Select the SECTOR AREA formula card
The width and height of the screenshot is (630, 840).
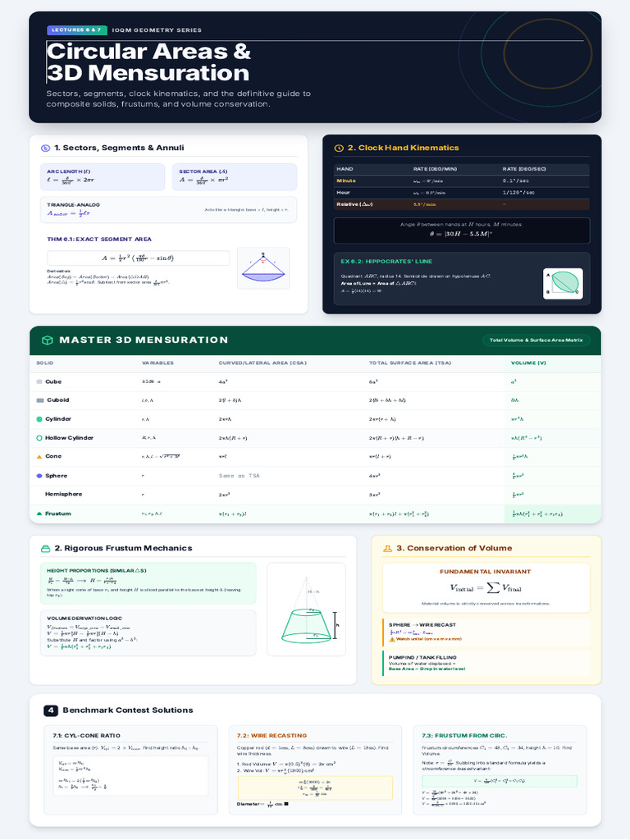pyautogui.click(x=234, y=177)
